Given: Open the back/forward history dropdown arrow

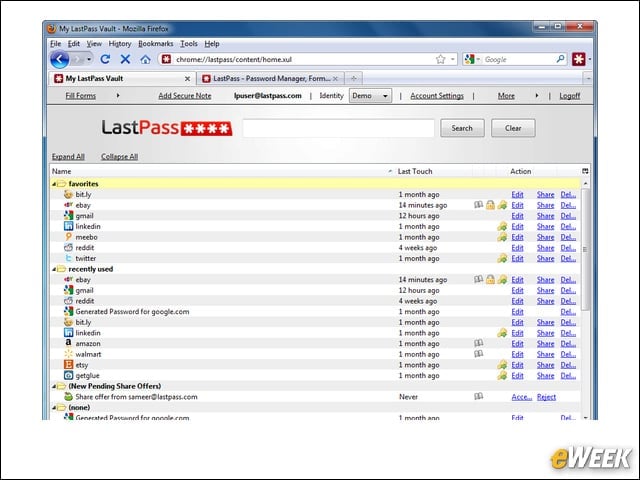Looking at the screenshot, I should coord(89,60).
